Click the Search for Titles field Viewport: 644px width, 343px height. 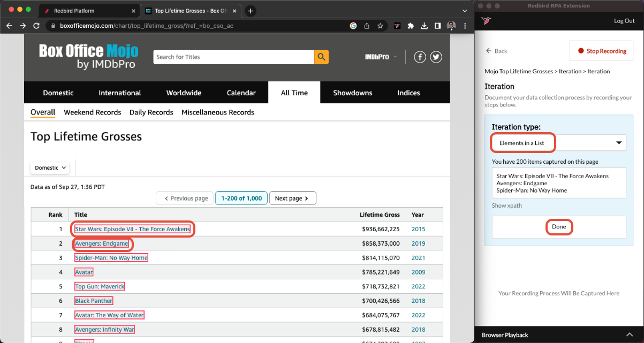(x=233, y=57)
